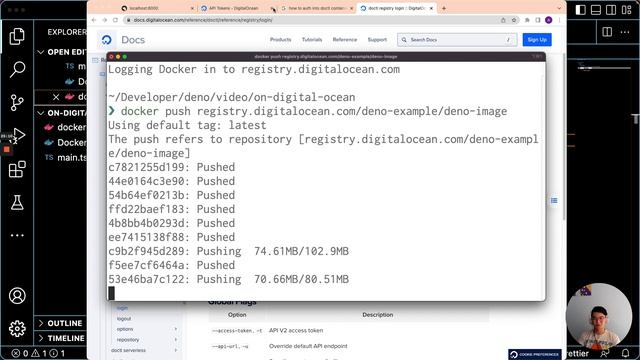The height and width of the screenshot is (360, 640).
Task: Open the VS Code Search view icon
Action: (17, 69)
